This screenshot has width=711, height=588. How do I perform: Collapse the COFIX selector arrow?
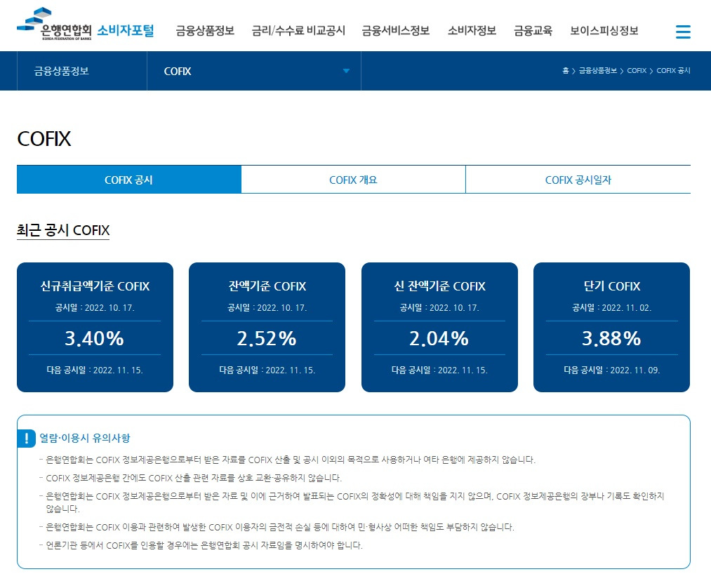(345, 70)
